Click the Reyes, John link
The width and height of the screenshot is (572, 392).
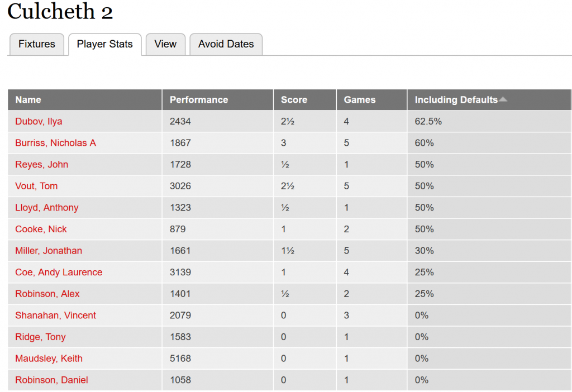coord(41,165)
